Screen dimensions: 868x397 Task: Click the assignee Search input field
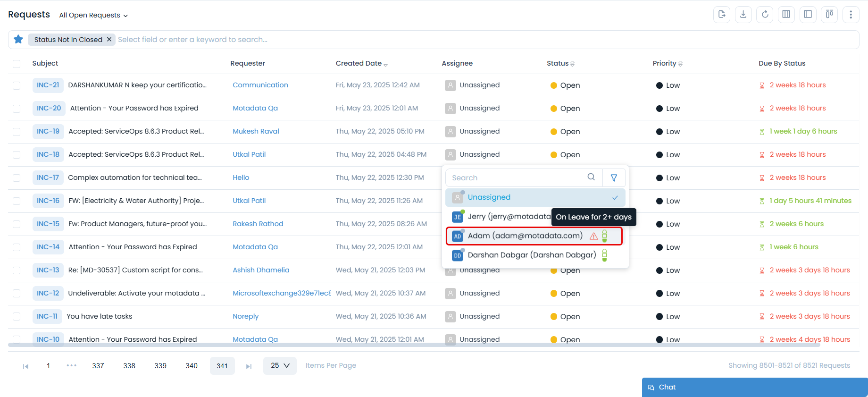517,178
